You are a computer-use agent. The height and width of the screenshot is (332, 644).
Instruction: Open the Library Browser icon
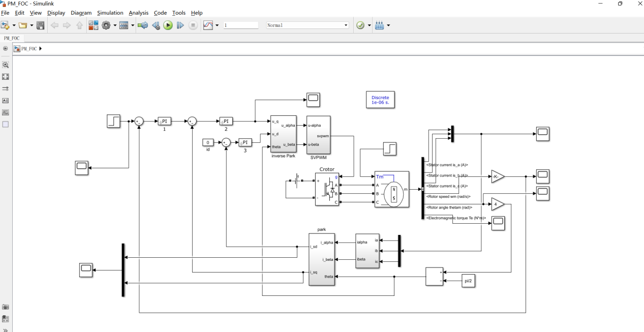94,25
